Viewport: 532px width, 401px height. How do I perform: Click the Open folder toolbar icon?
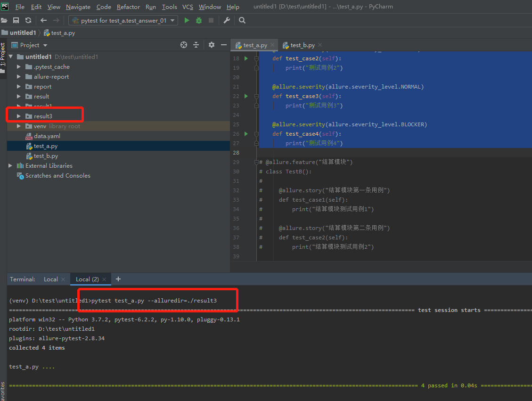pos(4,20)
